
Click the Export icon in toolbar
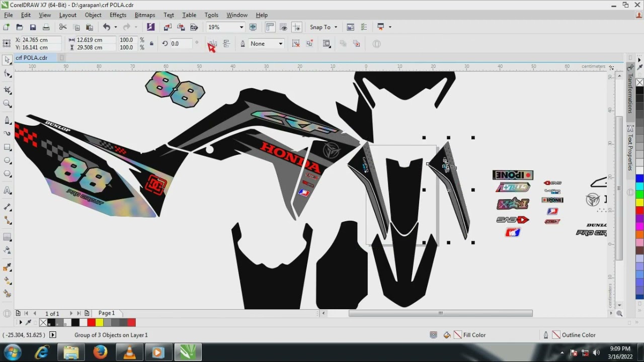pos(181,27)
